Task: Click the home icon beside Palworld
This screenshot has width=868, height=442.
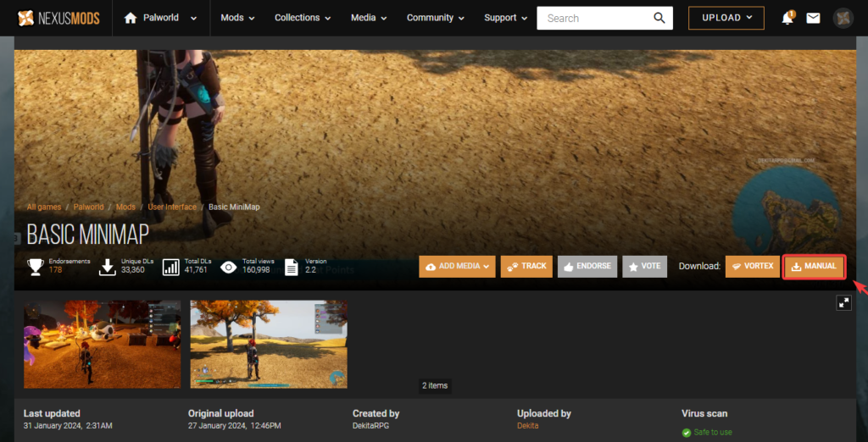Action: pos(131,18)
